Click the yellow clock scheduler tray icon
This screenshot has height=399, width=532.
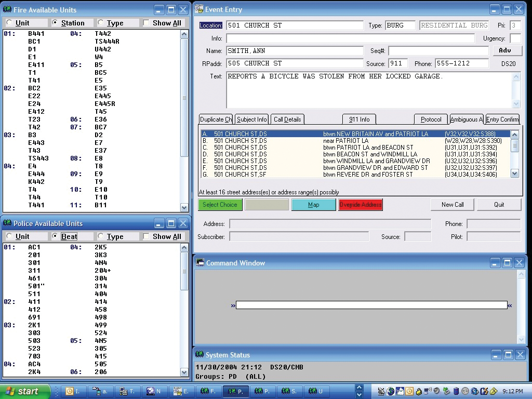(409, 391)
